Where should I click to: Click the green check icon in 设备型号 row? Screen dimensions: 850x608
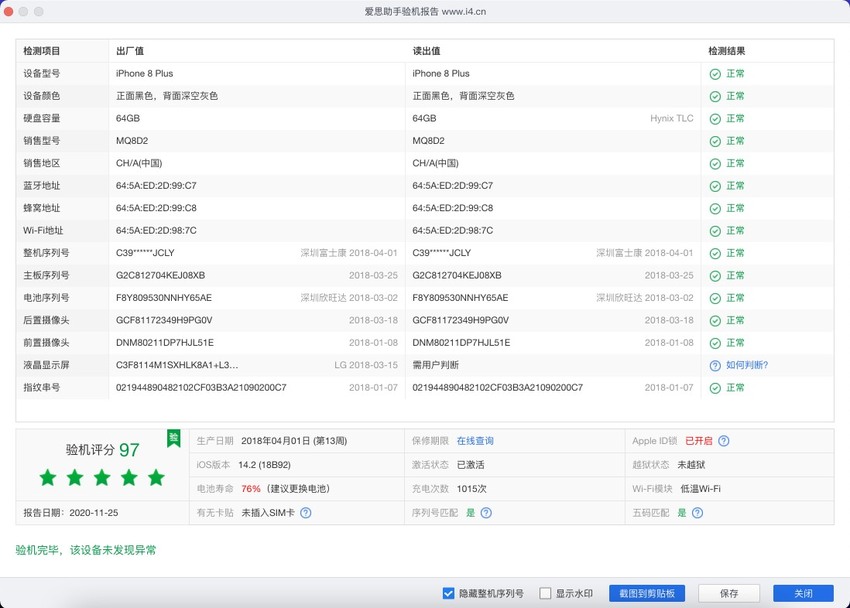pos(715,74)
